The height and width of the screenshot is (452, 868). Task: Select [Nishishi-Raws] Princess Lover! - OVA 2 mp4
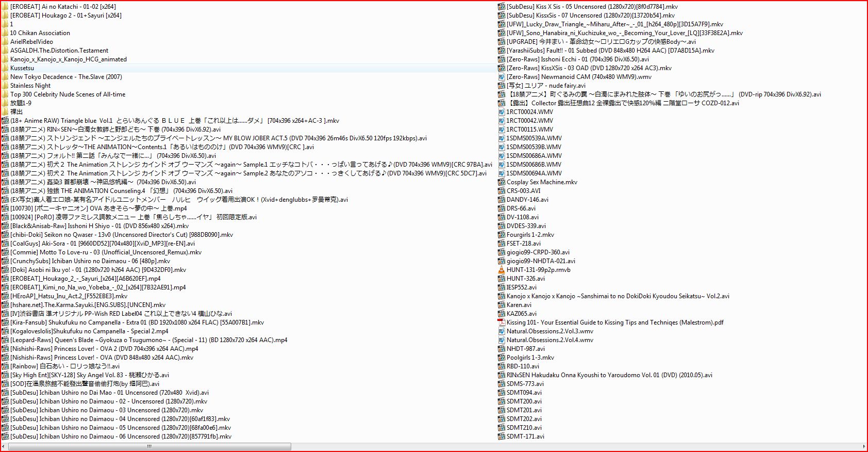point(104,348)
